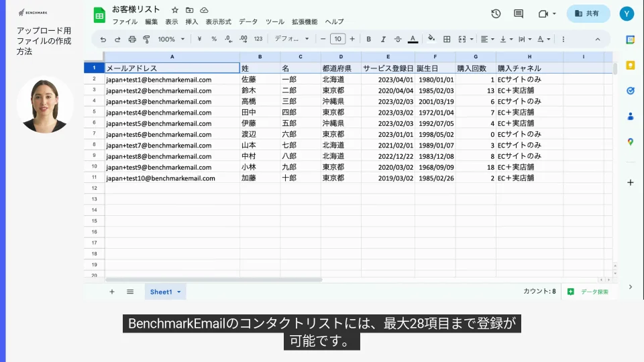The width and height of the screenshot is (644, 362).
Task: Open the Y account avatar
Action: [x=627, y=13]
